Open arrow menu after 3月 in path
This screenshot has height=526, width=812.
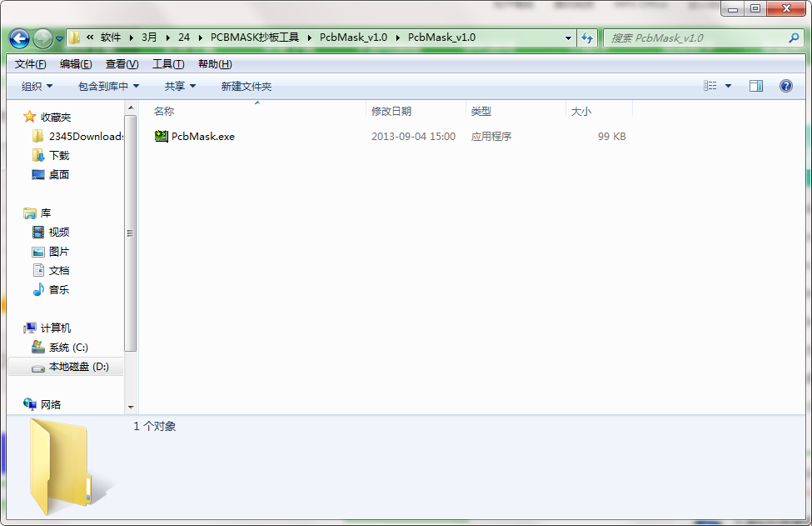click(167, 38)
